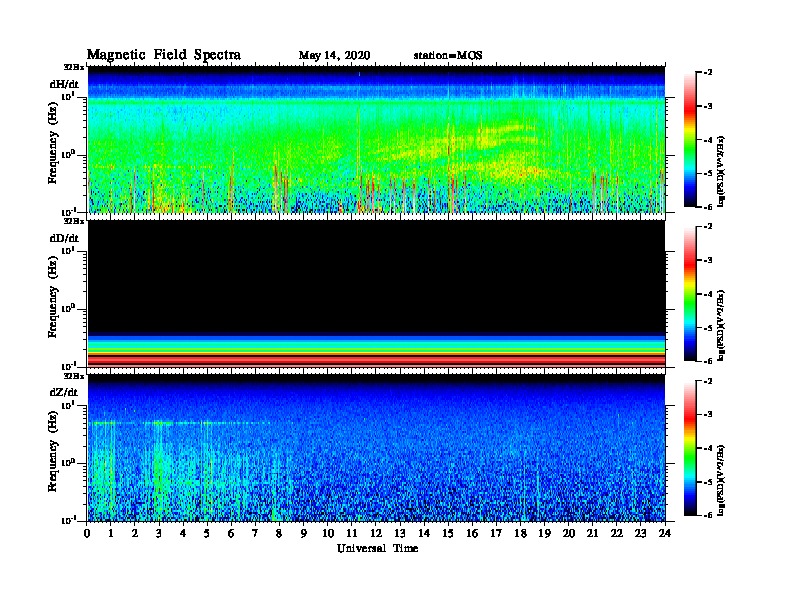Click the color bar beside the dZ/dt panel
Viewport: 792px width, 612px height.
[x=690, y=448]
